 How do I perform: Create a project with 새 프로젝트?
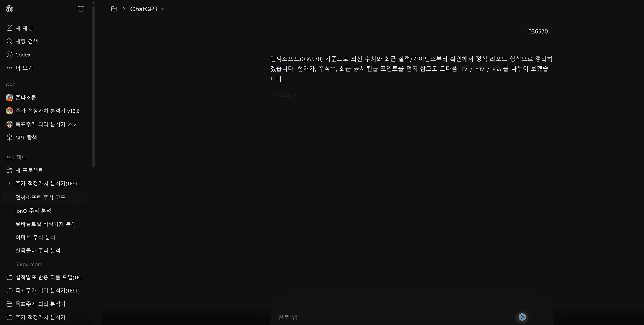[45, 170]
